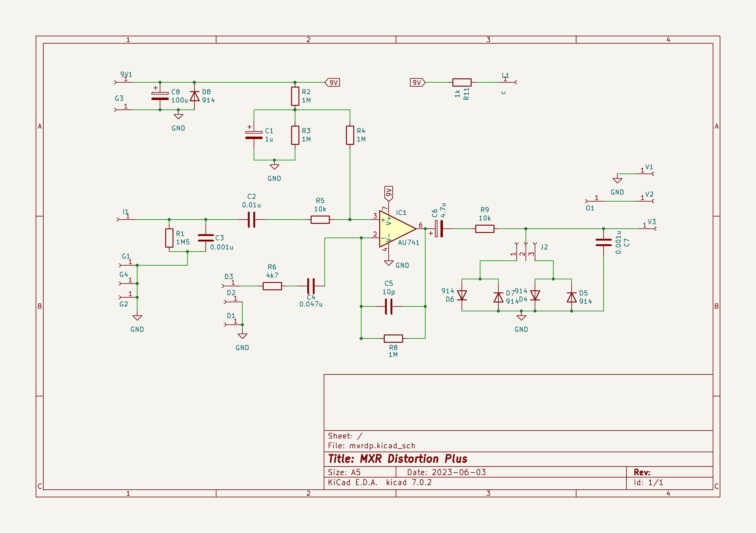Select the R5 10k resistor symbol
The image size is (756, 533).
pyautogui.click(x=320, y=220)
